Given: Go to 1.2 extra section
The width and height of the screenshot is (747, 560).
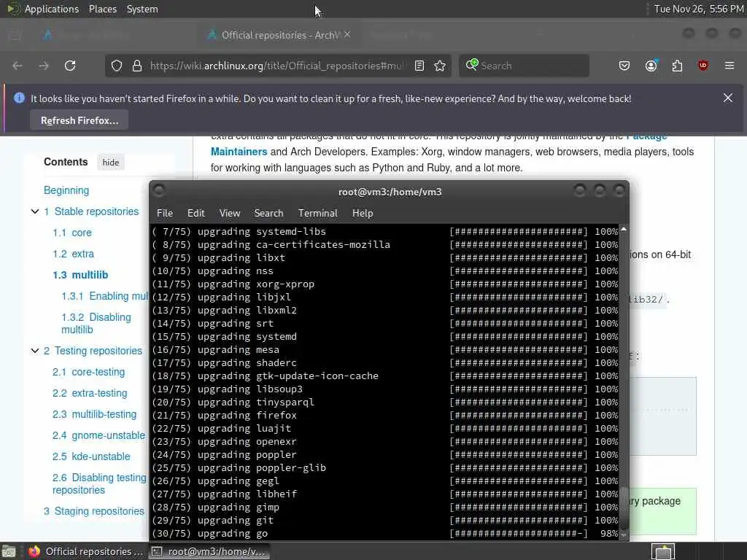Looking at the screenshot, I should (74, 254).
